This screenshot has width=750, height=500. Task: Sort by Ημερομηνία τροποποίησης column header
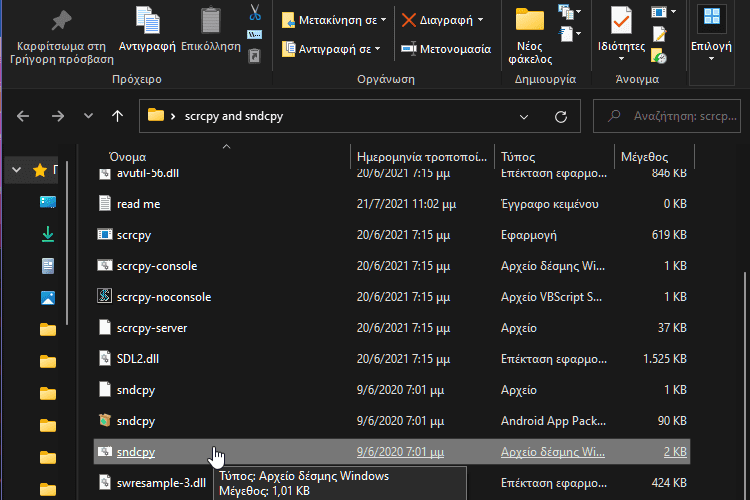tap(422, 156)
